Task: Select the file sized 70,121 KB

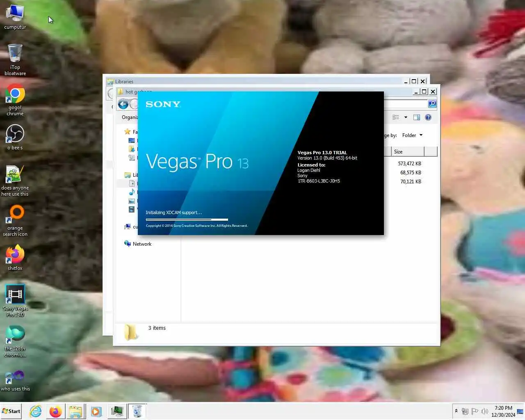Action: 411,182
